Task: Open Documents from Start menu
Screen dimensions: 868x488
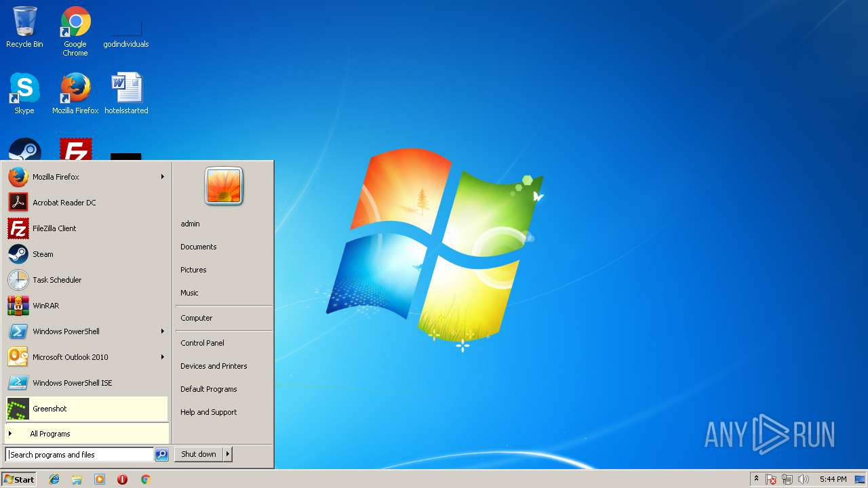Action: coord(224,247)
